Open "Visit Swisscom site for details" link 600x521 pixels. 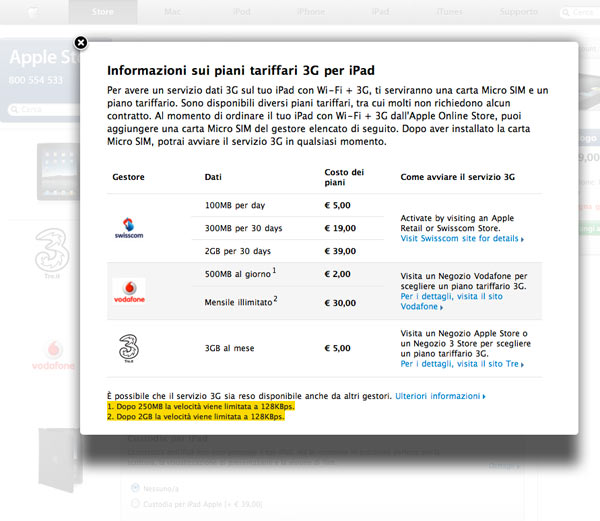click(x=461, y=240)
